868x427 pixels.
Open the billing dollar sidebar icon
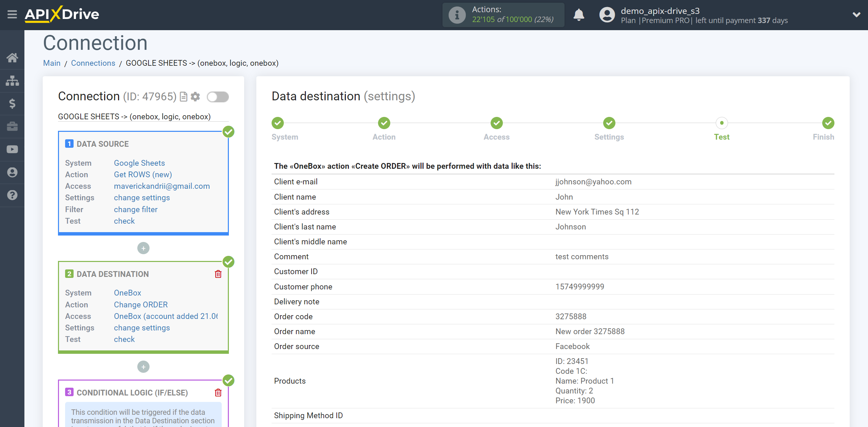12,103
